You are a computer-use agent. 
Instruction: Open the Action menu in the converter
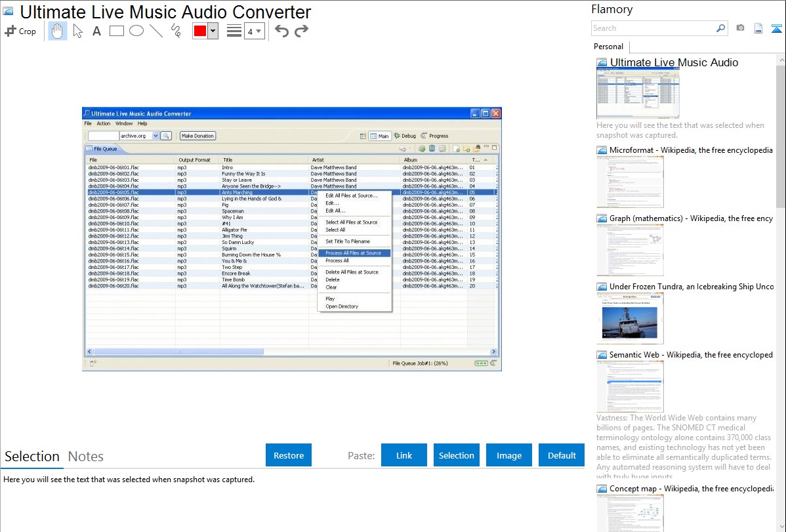[x=103, y=123]
